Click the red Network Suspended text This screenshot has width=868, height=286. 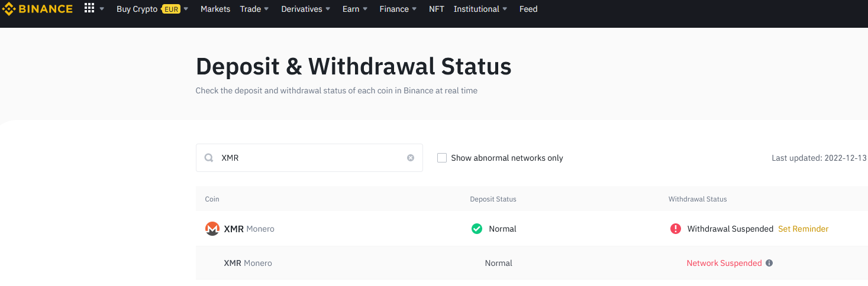[x=724, y=263]
